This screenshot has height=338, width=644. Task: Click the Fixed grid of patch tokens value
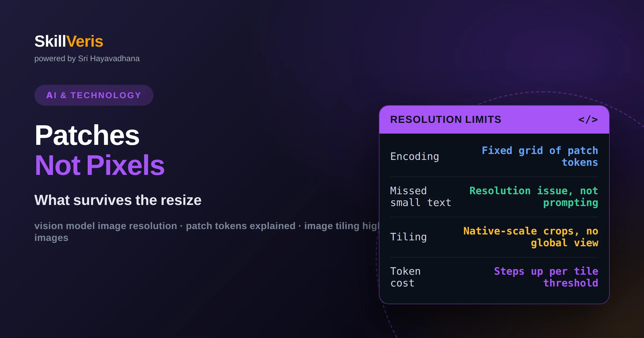pos(540,156)
